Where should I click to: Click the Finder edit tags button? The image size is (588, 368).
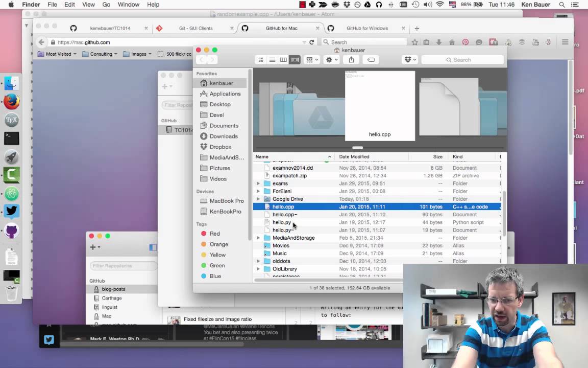coord(371,60)
